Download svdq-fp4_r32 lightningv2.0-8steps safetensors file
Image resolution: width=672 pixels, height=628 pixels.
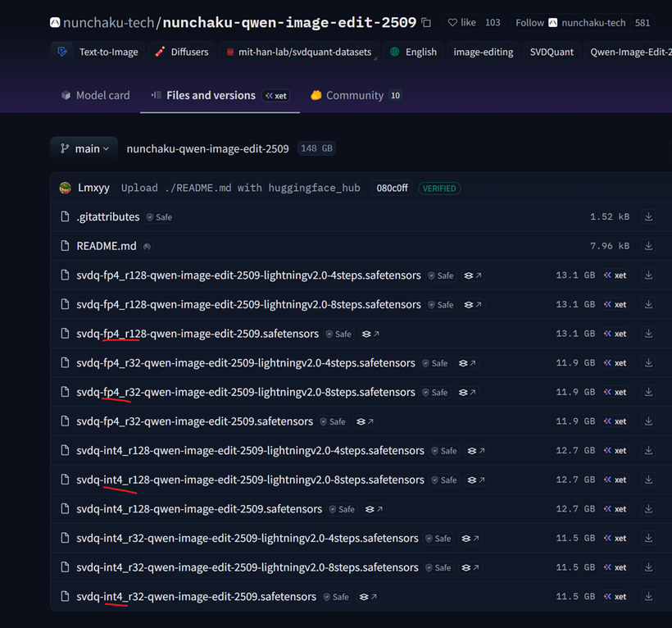[648, 392]
